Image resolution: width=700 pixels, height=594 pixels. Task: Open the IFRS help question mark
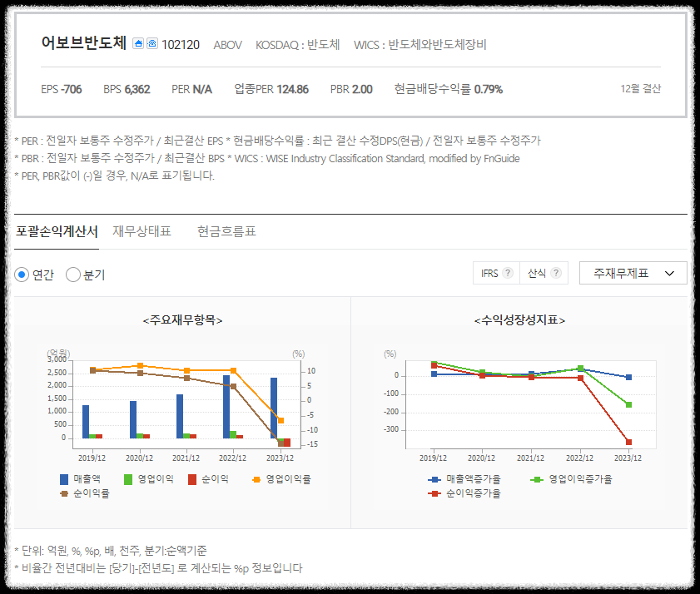pyautogui.click(x=508, y=273)
